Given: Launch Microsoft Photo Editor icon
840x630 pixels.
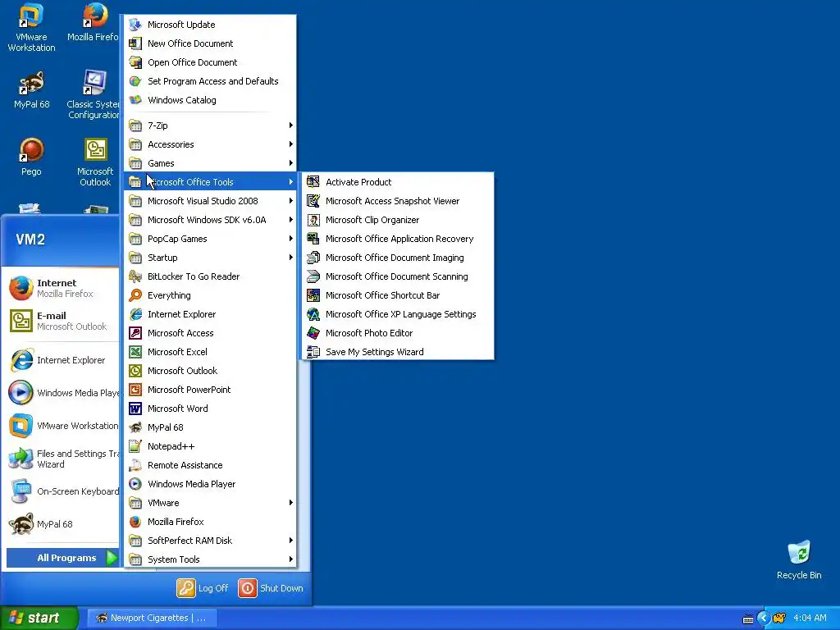Looking at the screenshot, I should click(x=313, y=333).
